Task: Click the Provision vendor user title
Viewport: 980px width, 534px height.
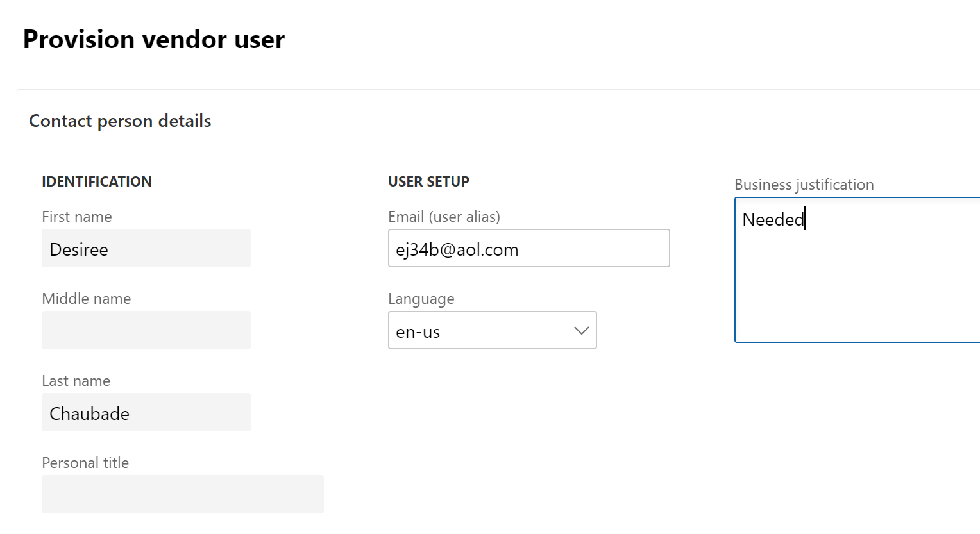Action: [154, 40]
